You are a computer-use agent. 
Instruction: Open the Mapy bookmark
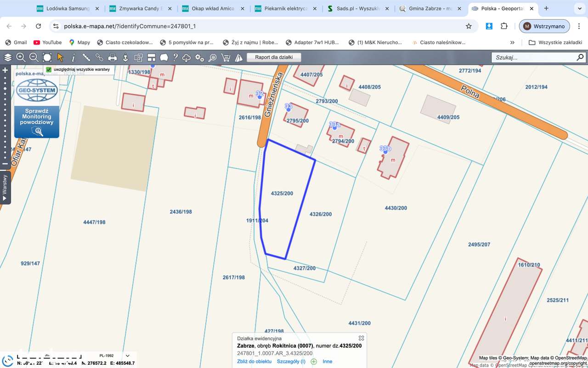click(79, 42)
